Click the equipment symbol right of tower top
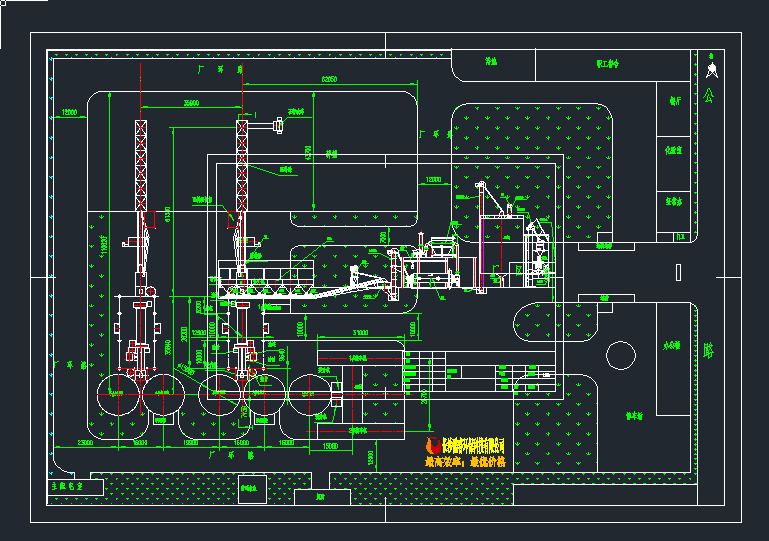This screenshot has width=769, height=541. click(277, 125)
